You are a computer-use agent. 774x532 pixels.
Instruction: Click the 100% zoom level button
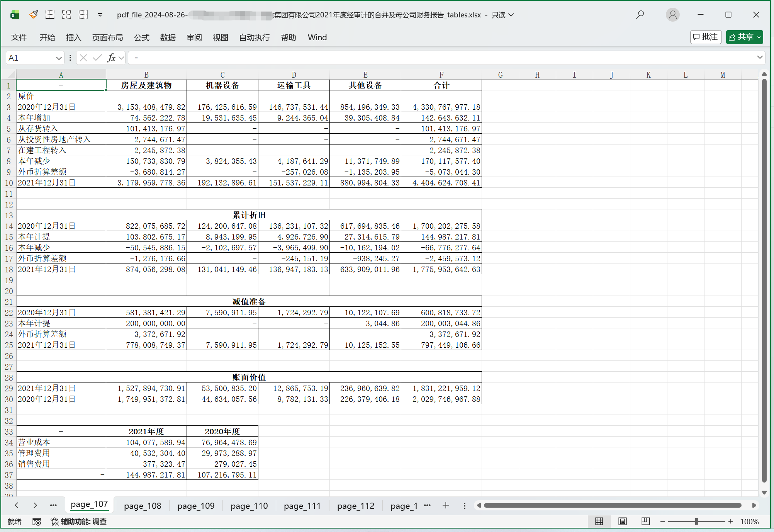pyautogui.click(x=749, y=522)
